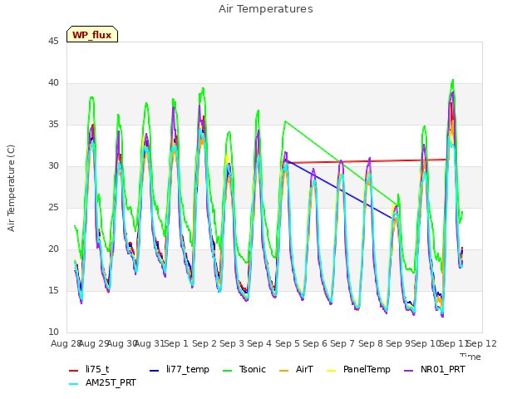Click the Sep 7 x-axis tick label
The width and height of the screenshot is (532, 399).
342,343
